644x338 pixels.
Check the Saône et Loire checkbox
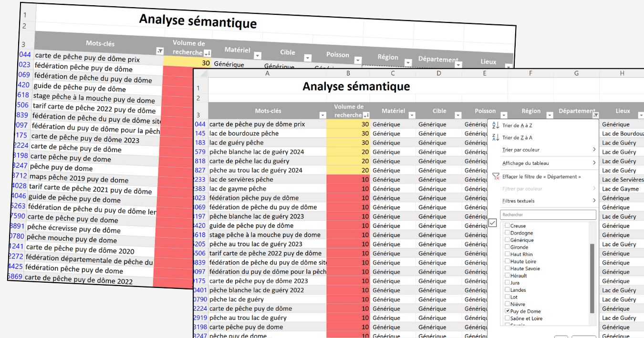click(x=507, y=318)
